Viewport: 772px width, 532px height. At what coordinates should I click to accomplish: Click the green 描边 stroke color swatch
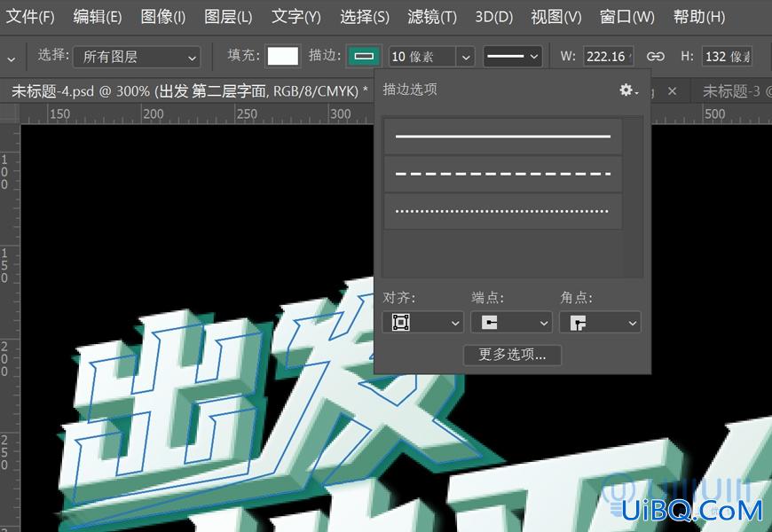(364, 56)
